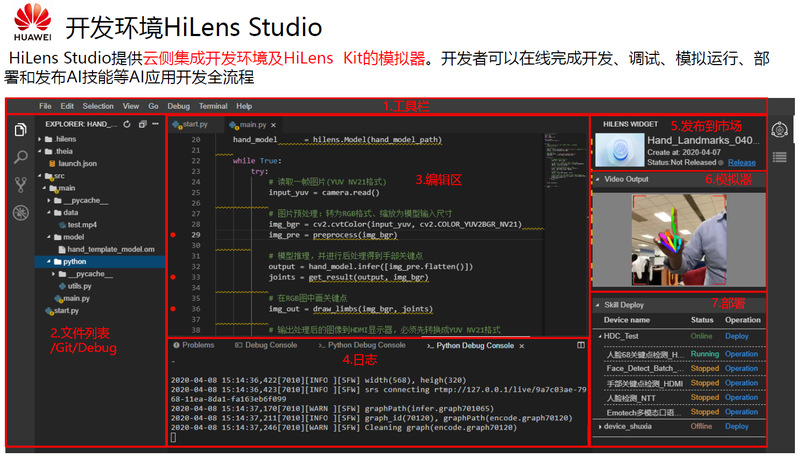
Task: Open the Debug menu
Action: (x=178, y=106)
